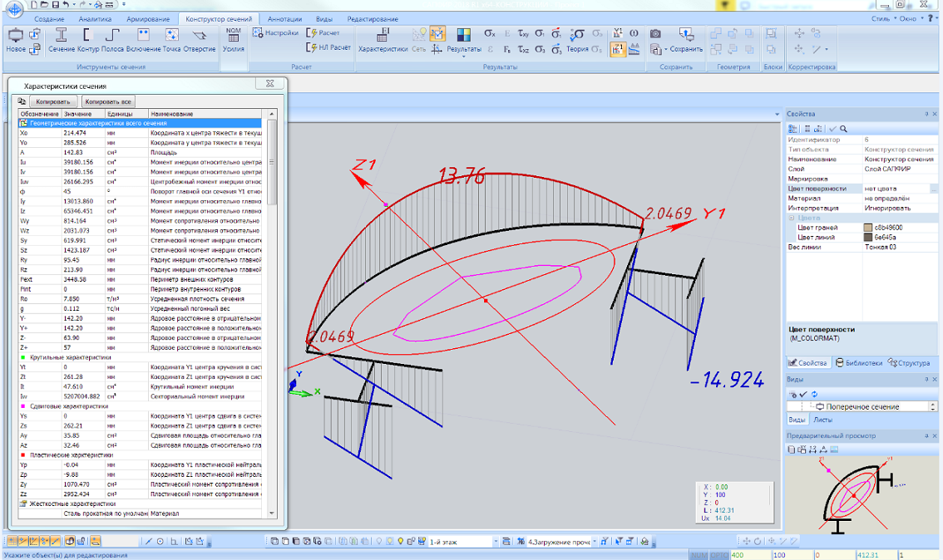Switch to the Аналитика ribbon tab
Viewport: 943px width, 560px height.
(x=94, y=18)
